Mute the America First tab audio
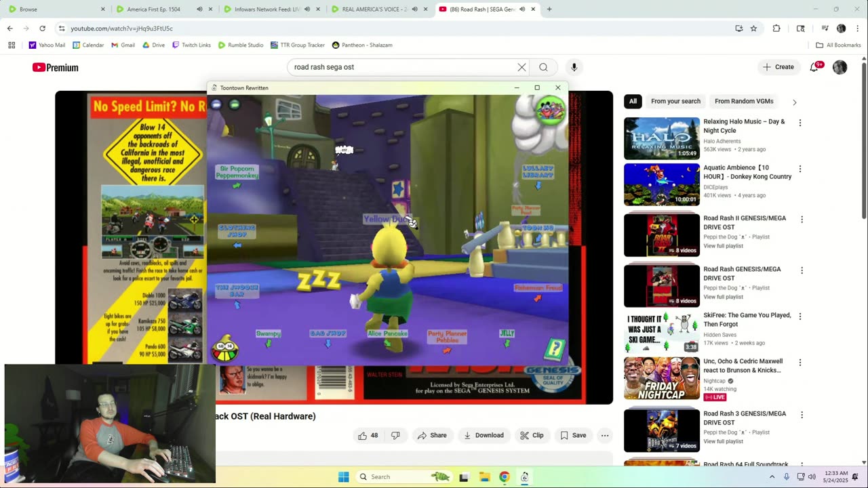The image size is (868, 488). tap(199, 9)
